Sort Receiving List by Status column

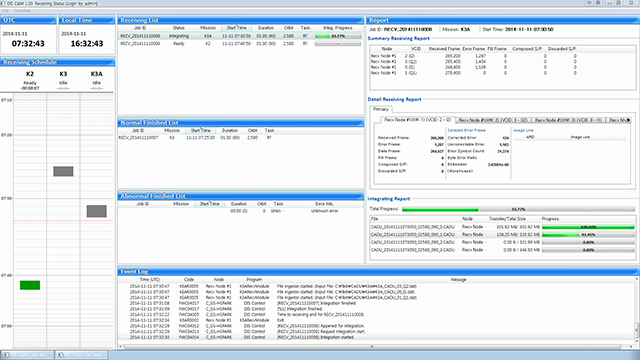(x=179, y=28)
